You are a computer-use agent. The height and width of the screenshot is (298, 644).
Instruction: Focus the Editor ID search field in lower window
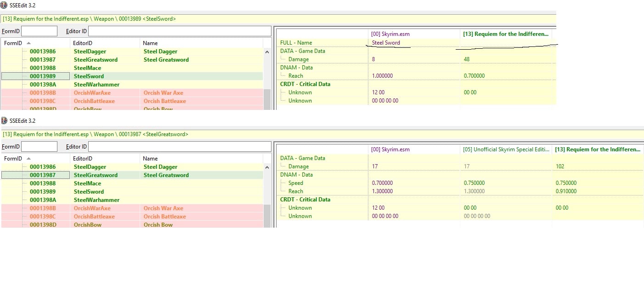(180, 146)
